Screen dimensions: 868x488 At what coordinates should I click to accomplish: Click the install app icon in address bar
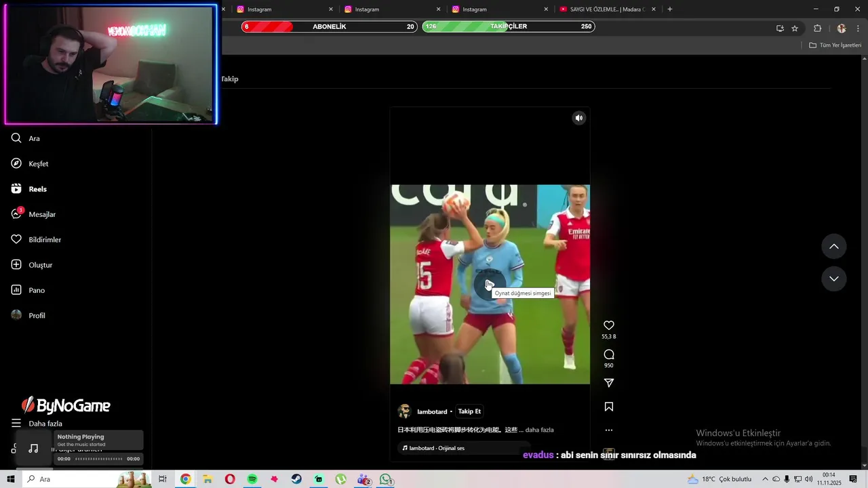coord(780,28)
